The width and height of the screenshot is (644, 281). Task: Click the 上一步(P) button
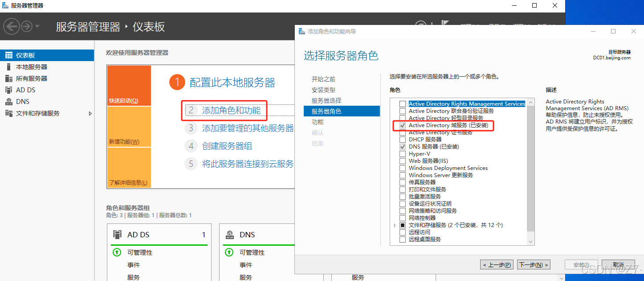click(497, 264)
